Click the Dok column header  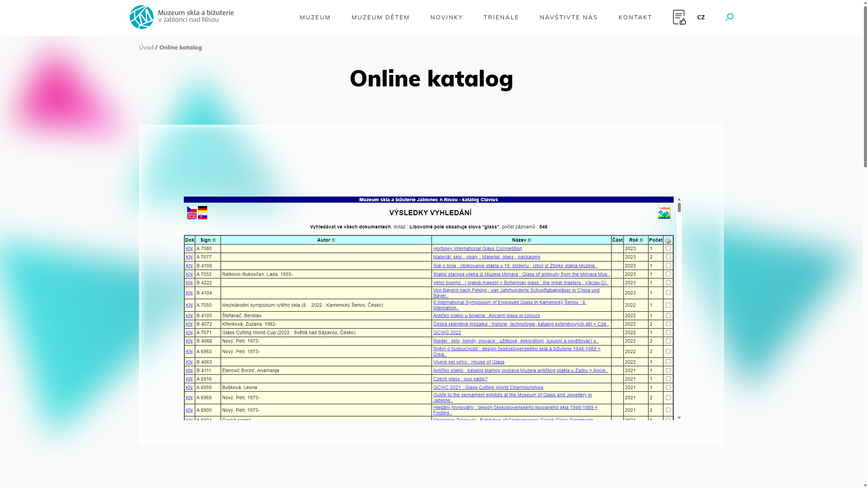pos(190,240)
